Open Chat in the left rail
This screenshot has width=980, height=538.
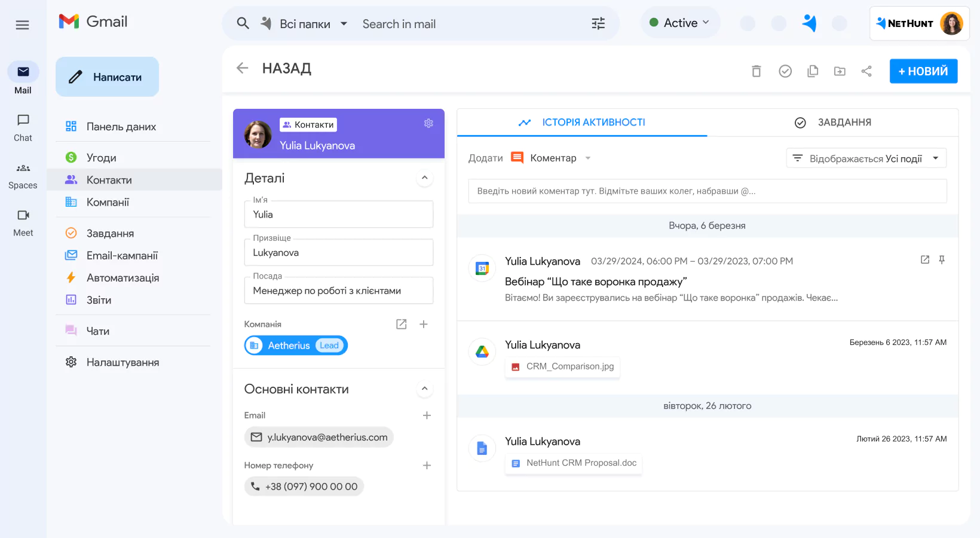[23, 128]
